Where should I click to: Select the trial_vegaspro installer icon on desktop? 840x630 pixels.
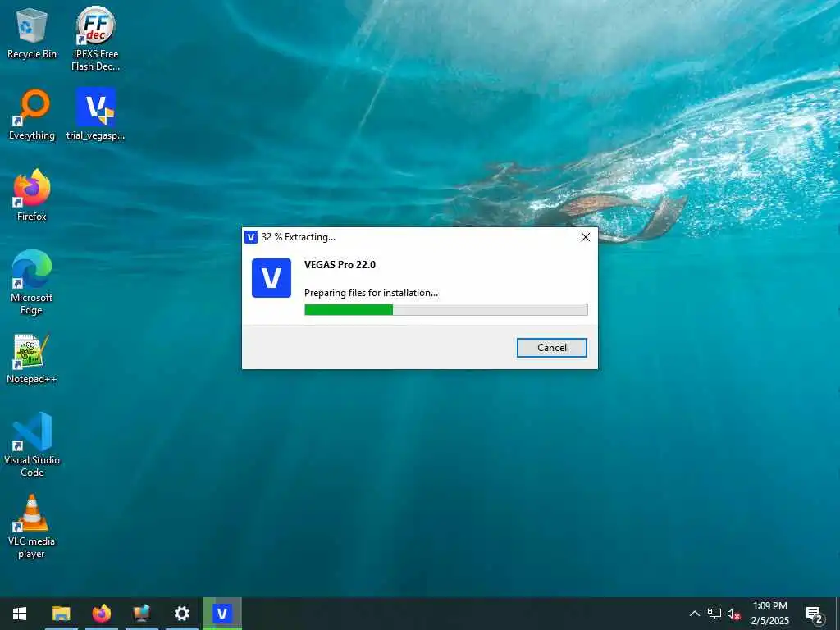pyautogui.click(x=95, y=114)
